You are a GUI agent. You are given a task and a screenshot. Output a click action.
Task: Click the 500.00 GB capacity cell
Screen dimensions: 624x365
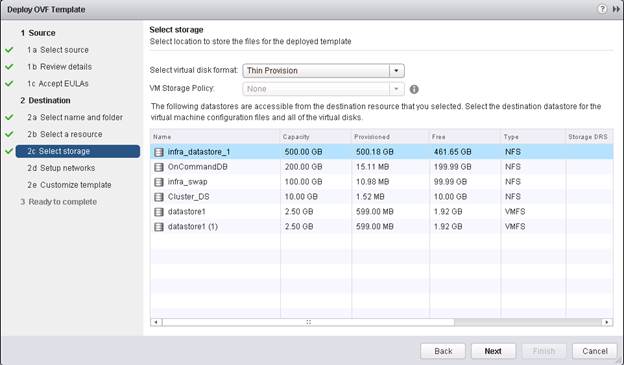[303, 152]
